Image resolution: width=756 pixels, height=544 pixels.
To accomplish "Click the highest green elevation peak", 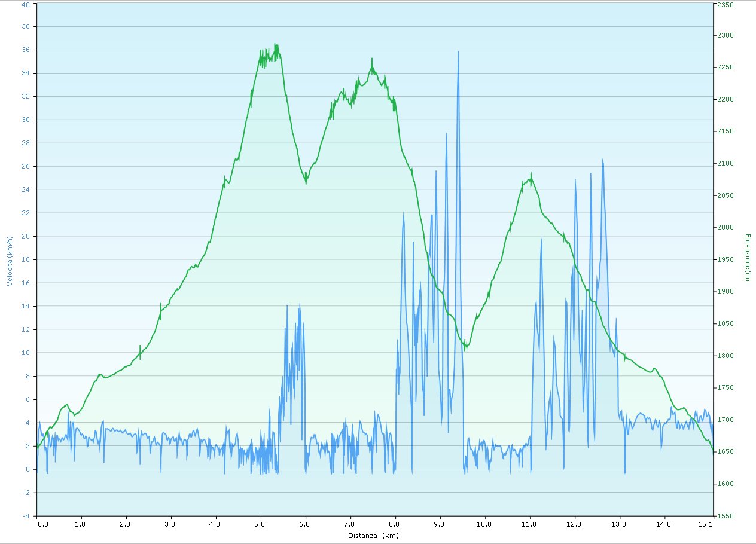I will pyautogui.click(x=275, y=45).
